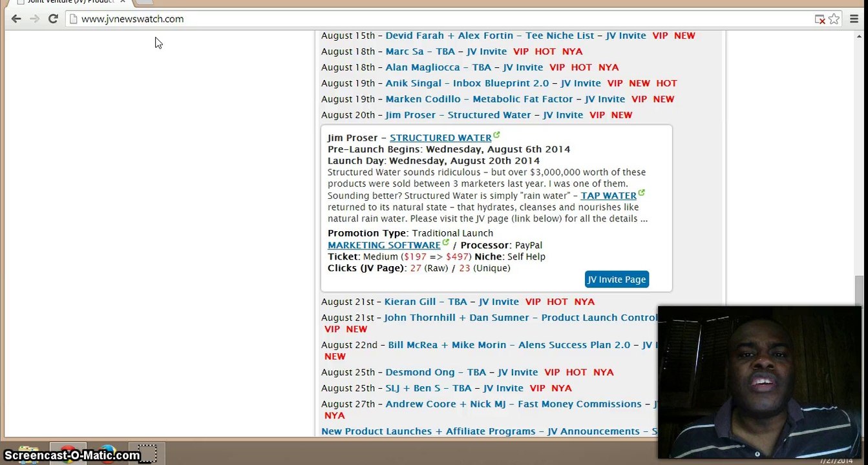Click the page scrollbar up arrow
The width and height of the screenshot is (868, 465).
coord(859,36)
